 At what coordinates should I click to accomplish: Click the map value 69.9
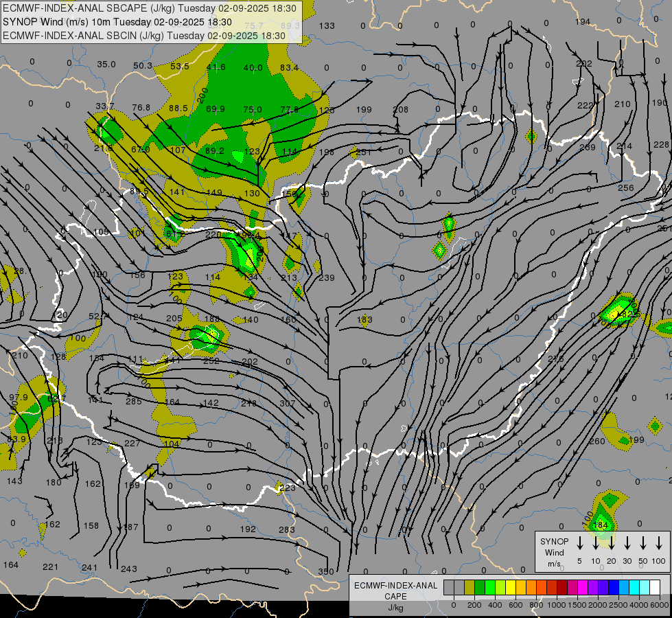(x=215, y=109)
